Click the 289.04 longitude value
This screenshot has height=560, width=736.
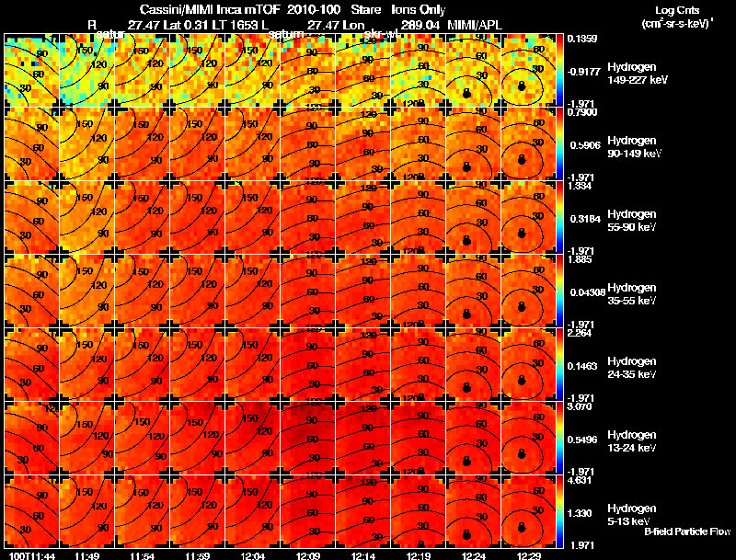[420, 25]
